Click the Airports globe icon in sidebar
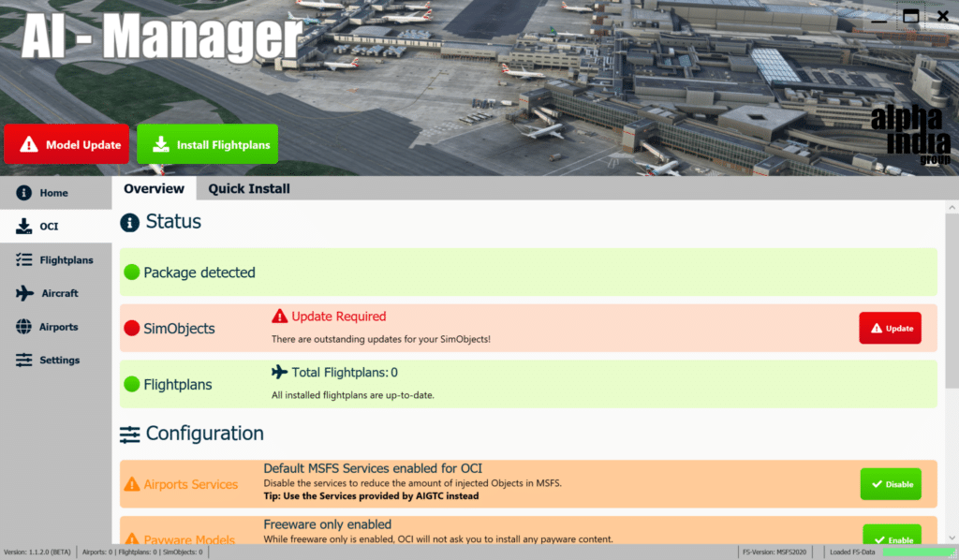959x560 pixels. pos(24,327)
